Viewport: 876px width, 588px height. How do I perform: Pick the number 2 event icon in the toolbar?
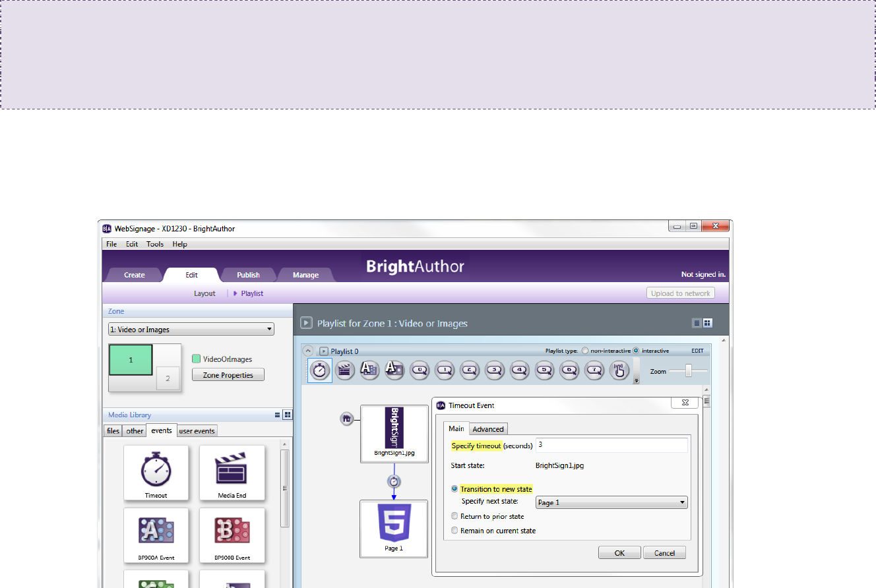coord(470,370)
